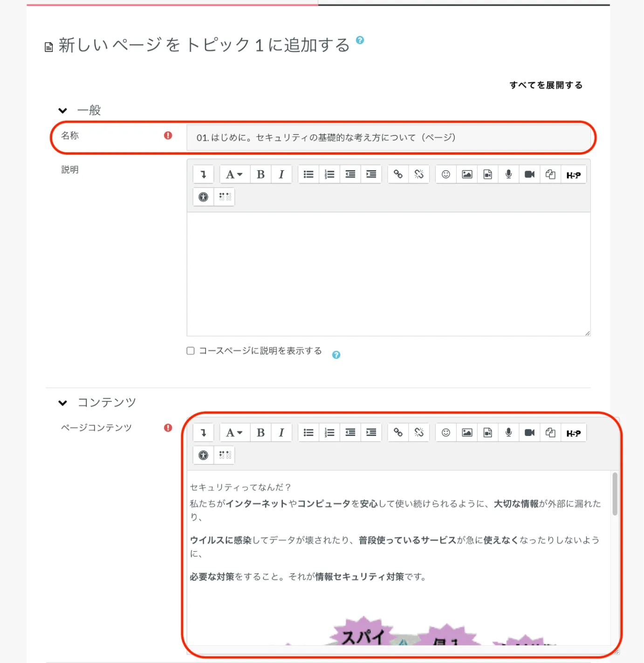Viewport: 644px width, 663px height.
Task: Click record video in description toolbar
Action: tap(529, 174)
